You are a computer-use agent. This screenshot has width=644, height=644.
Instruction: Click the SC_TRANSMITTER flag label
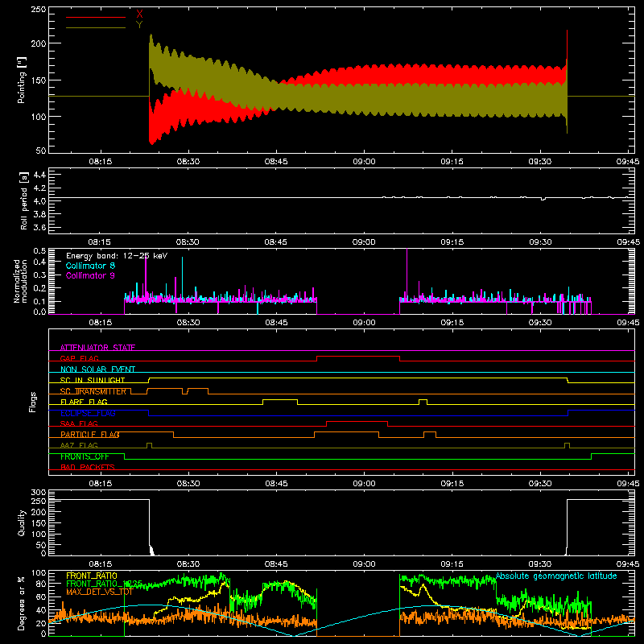pyautogui.click(x=93, y=391)
